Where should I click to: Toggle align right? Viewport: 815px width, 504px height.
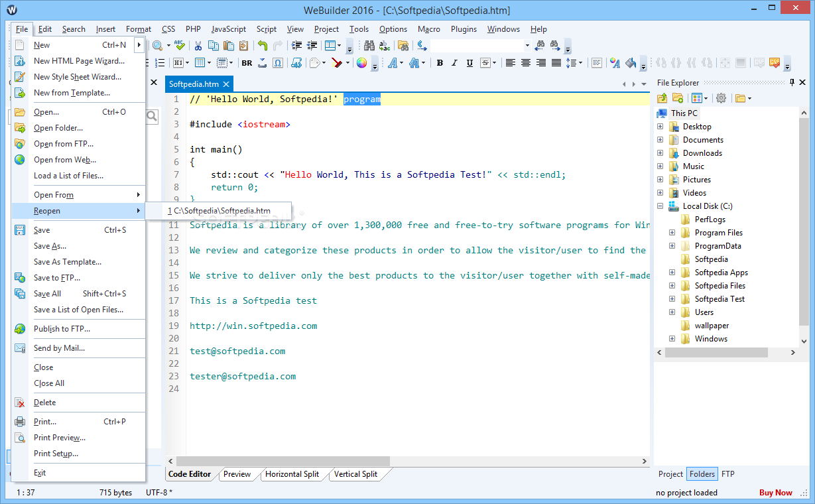coord(540,62)
